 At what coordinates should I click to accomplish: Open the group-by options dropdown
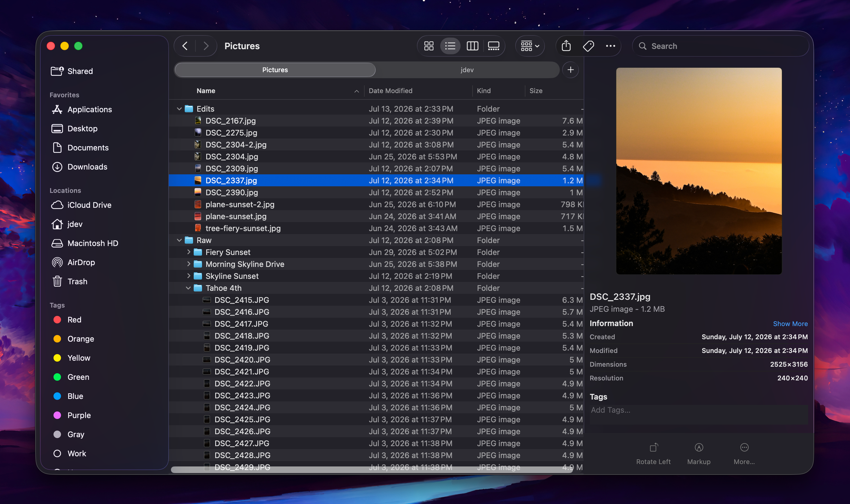click(x=530, y=46)
